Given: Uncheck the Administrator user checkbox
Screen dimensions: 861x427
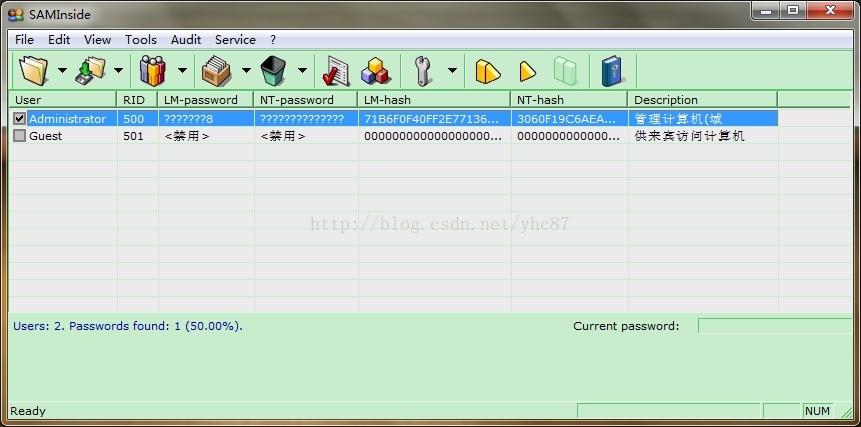Looking at the screenshot, I should (x=20, y=119).
